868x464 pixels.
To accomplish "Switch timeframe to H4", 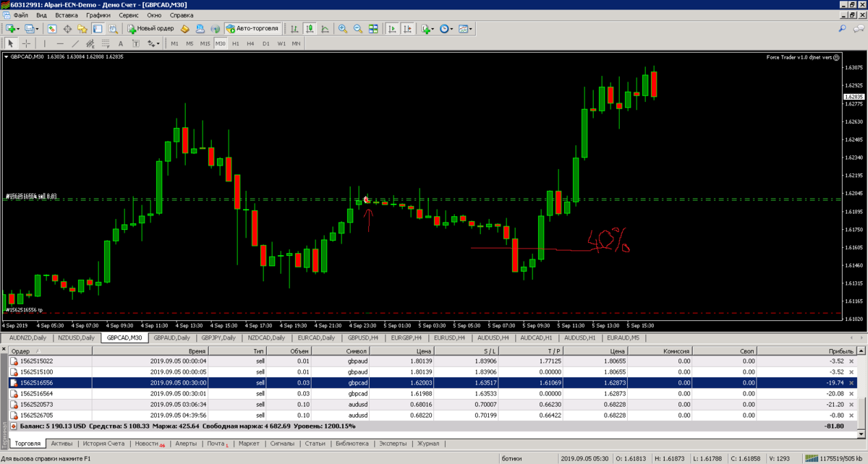I will click(x=250, y=43).
